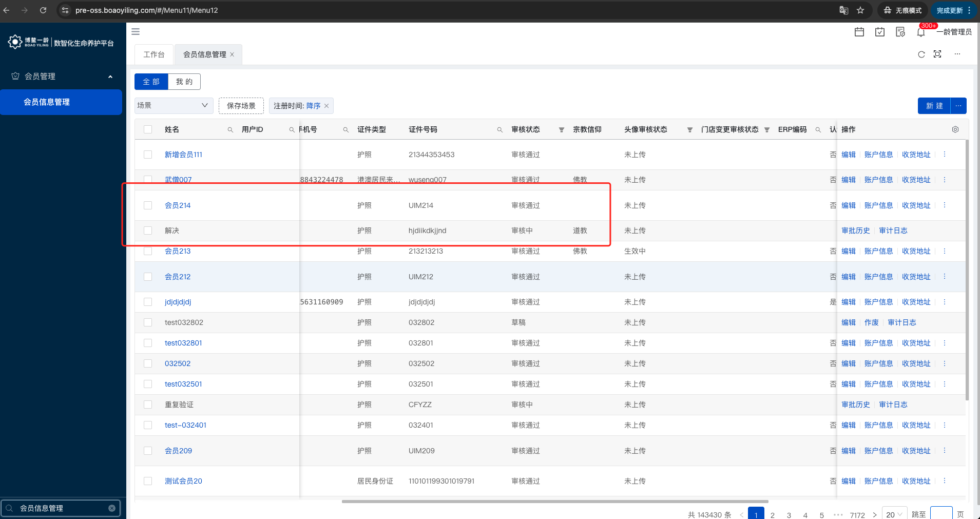980x519 pixels.
Task: Go to next page arrow
Action: (x=875, y=515)
